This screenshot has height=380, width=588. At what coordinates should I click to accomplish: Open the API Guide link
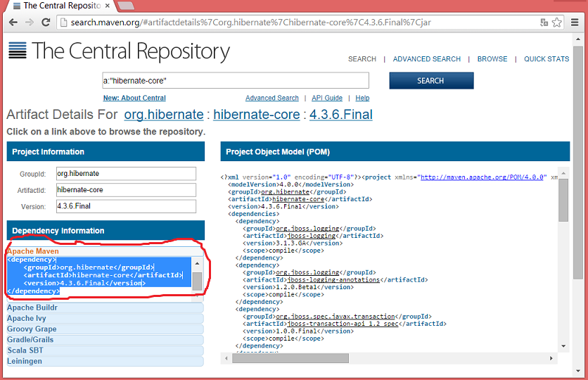click(327, 98)
